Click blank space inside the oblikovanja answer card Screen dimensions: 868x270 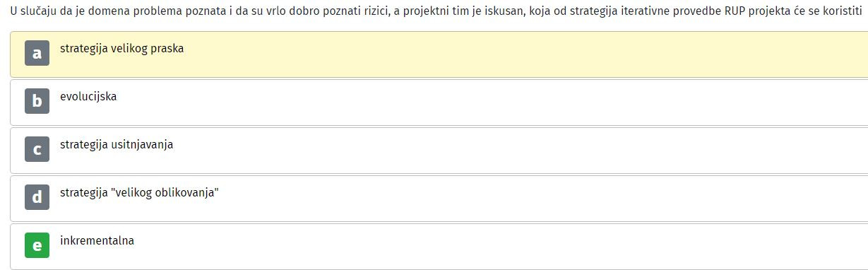point(494,198)
